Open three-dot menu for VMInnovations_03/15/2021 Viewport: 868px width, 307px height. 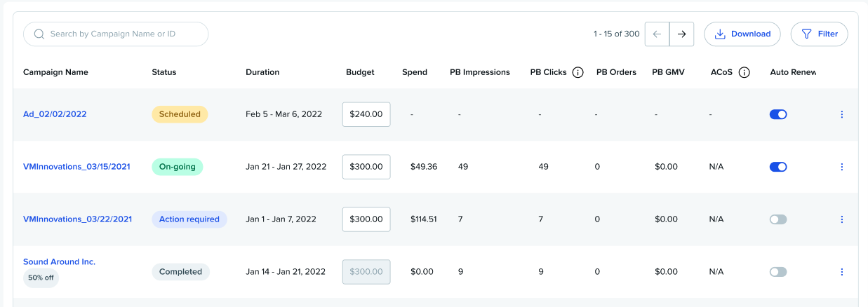[841, 167]
